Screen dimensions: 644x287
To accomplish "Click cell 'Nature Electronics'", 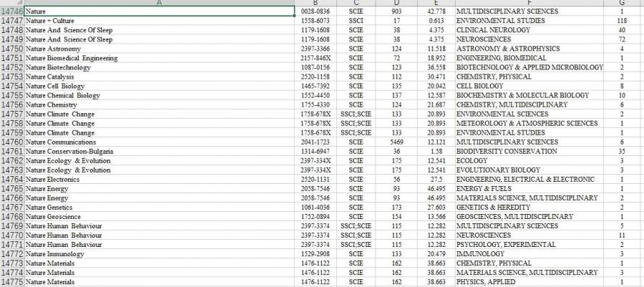I will tap(160, 180).
